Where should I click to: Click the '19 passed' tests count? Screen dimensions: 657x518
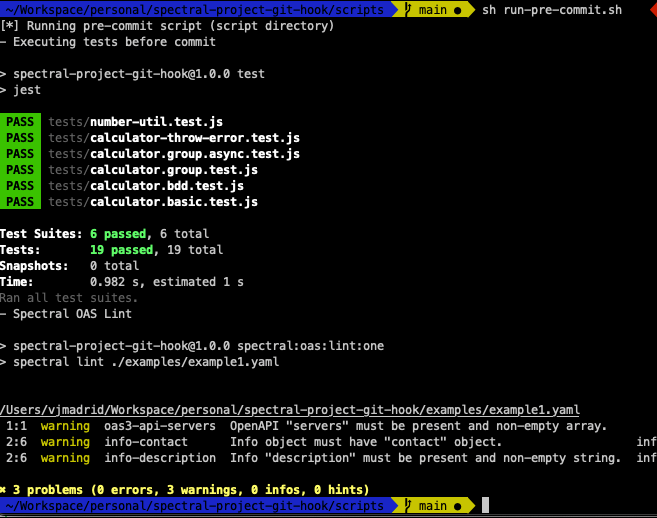(122, 249)
